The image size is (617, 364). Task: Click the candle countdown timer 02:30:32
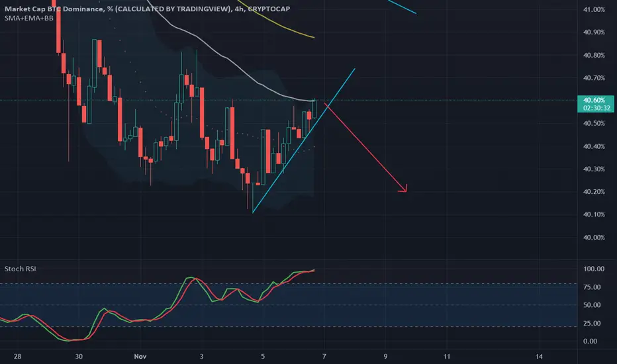(596, 108)
